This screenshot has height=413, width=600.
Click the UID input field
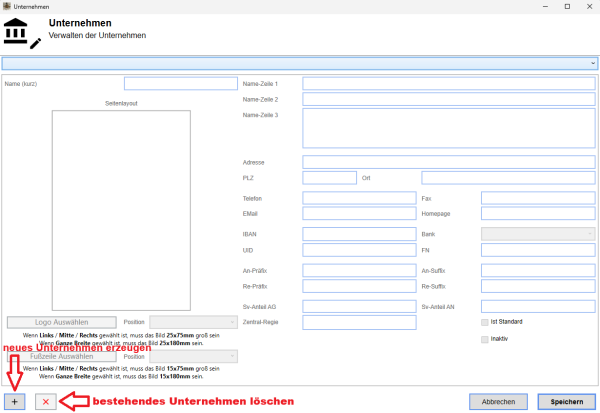click(359, 250)
